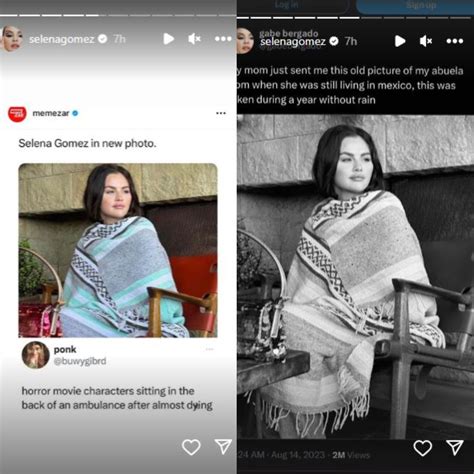Open selenagomez profile picture on left story
This screenshot has height=474, width=474.
(12, 39)
